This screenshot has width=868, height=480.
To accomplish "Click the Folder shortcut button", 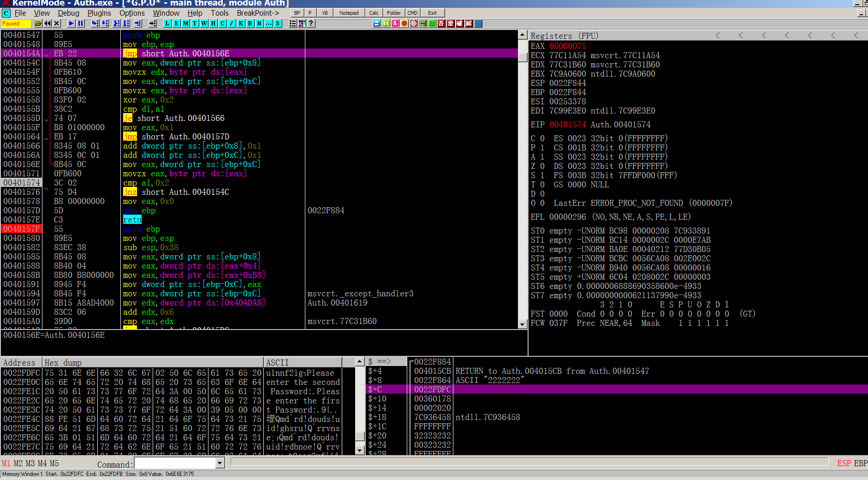I will coord(394,13).
